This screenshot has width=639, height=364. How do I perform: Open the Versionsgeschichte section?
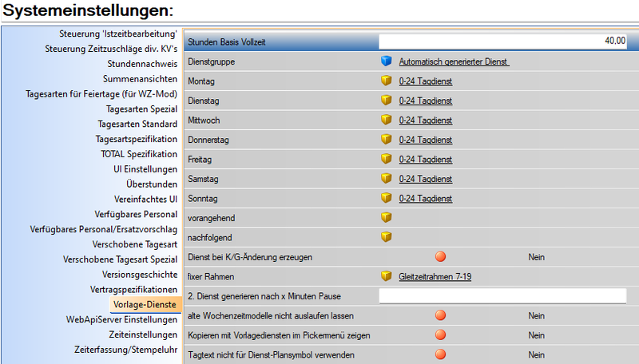point(139,275)
